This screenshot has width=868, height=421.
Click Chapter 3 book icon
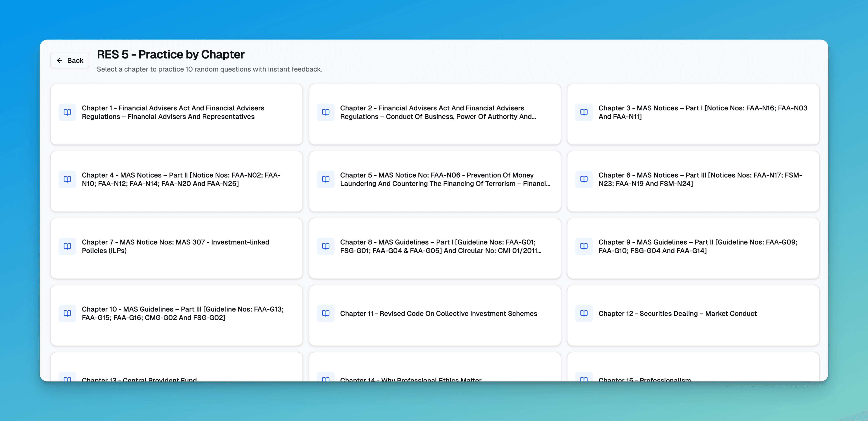(x=584, y=112)
